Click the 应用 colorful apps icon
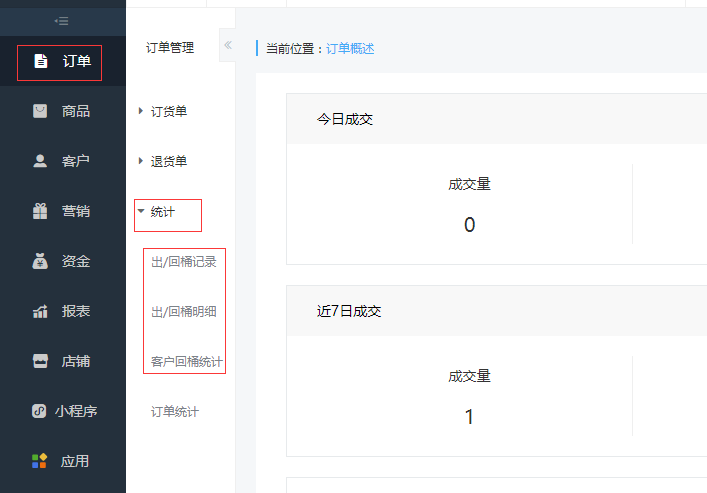This screenshot has height=493, width=707. tap(39, 461)
